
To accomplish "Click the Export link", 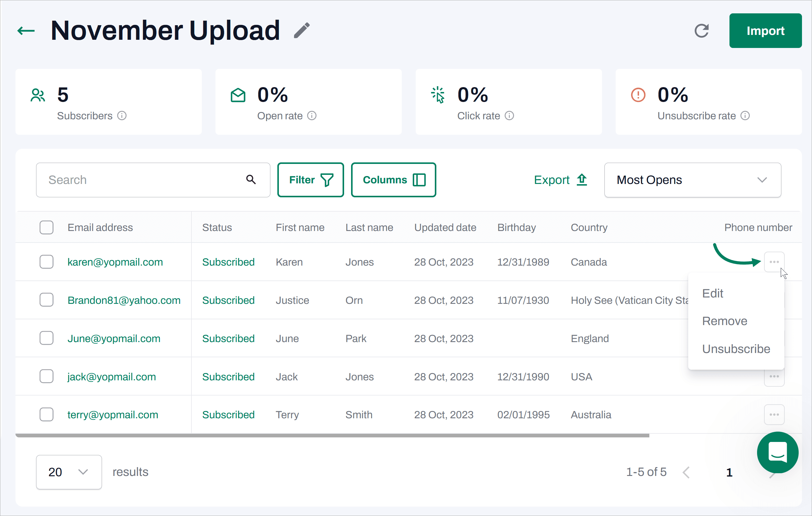I will tap(560, 180).
